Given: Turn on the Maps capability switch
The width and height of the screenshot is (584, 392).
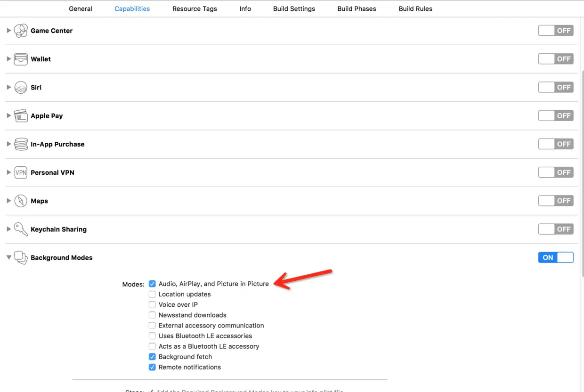Looking at the screenshot, I should (x=556, y=201).
